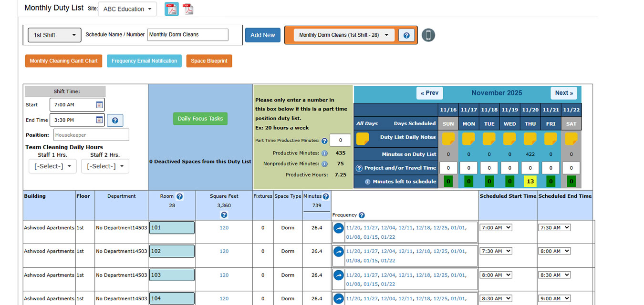
Task: Change room 101 scheduled start time
Action: pyautogui.click(x=496, y=228)
